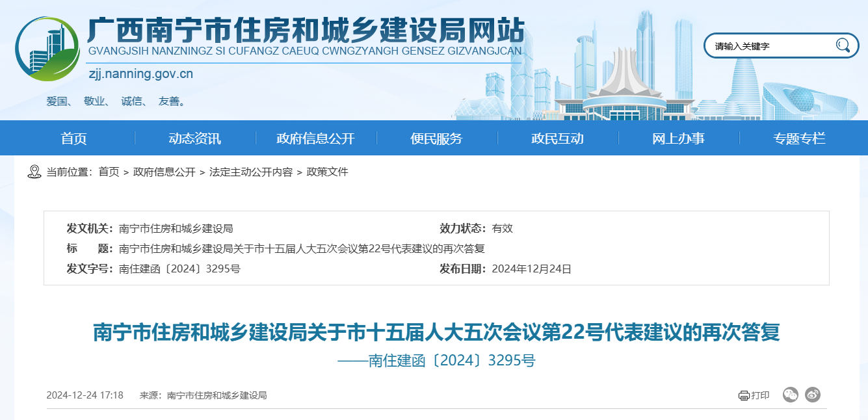Click the location pin icon in breadcrumb
This screenshot has width=868, height=420.
(34, 172)
